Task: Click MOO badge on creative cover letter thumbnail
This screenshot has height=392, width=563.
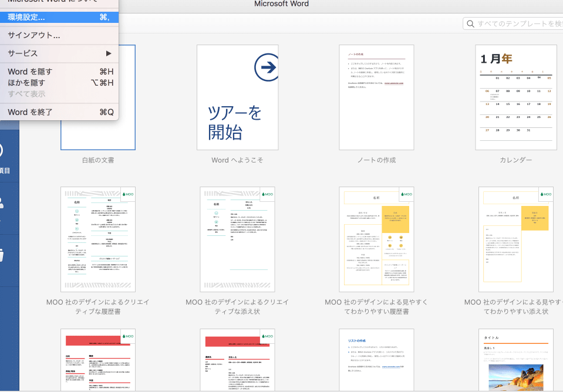Action: pos(267,194)
